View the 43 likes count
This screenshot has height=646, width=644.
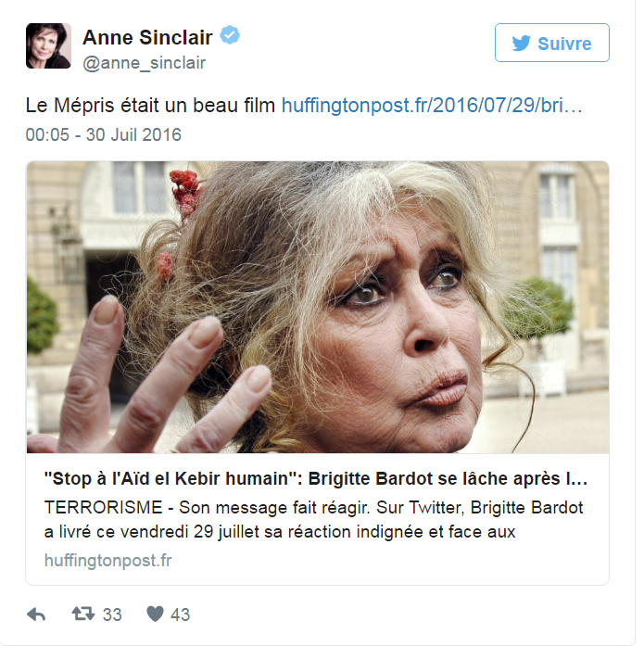181,614
